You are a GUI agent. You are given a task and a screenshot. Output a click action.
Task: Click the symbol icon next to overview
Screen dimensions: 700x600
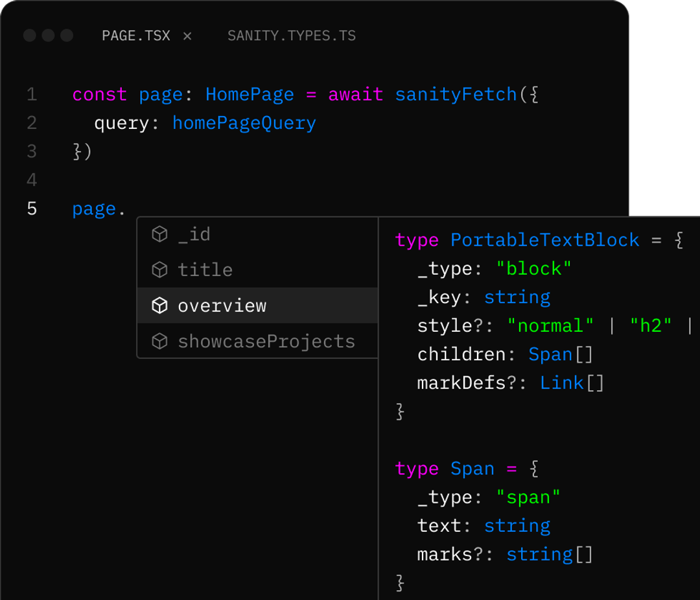[x=159, y=305]
